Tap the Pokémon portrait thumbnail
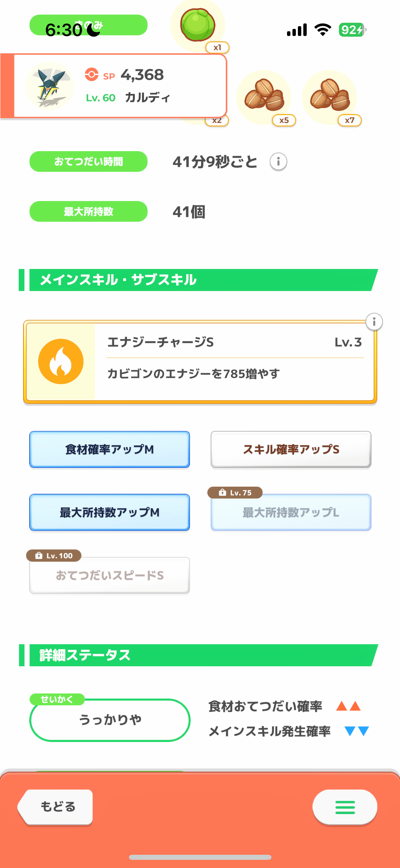400x868 pixels. 50,86
